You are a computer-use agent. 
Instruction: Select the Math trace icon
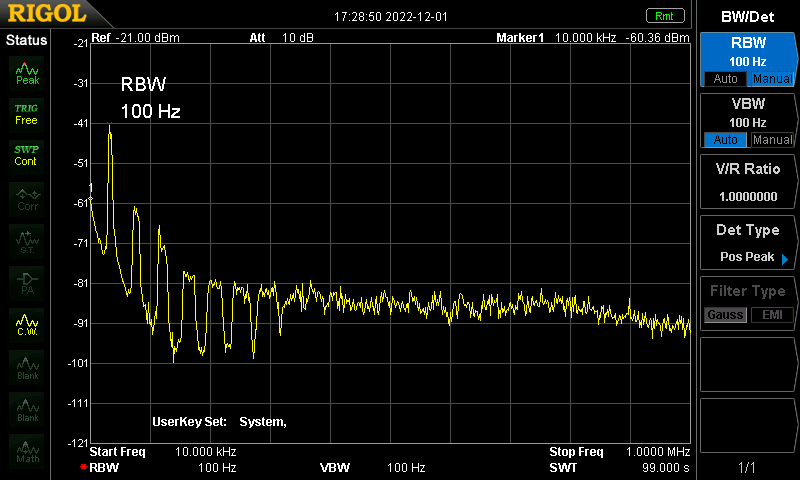click(27, 451)
